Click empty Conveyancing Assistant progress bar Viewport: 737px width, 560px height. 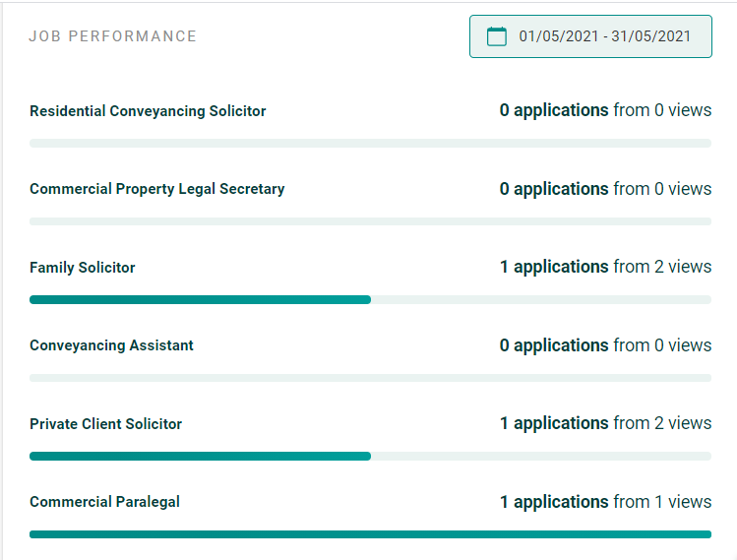pos(370,378)
